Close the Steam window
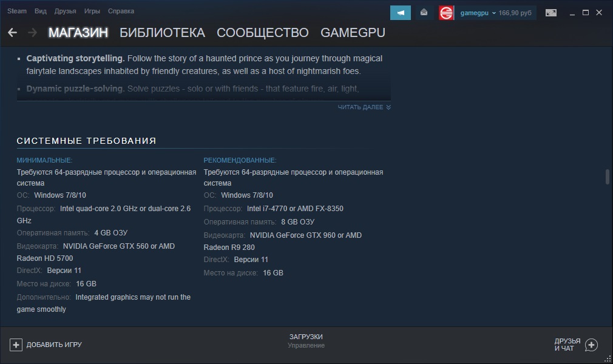The width and height of the screenshot is (613, 364). (x=599, y=13)
